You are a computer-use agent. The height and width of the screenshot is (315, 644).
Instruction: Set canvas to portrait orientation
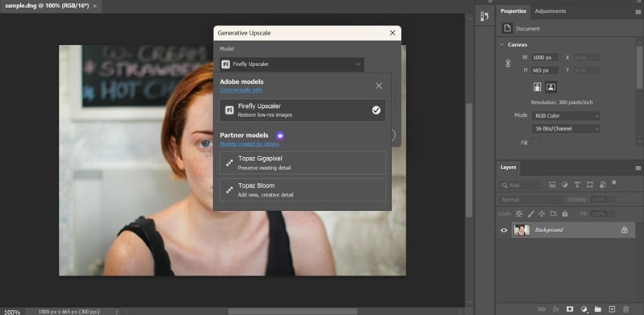(x=537, y=87)
